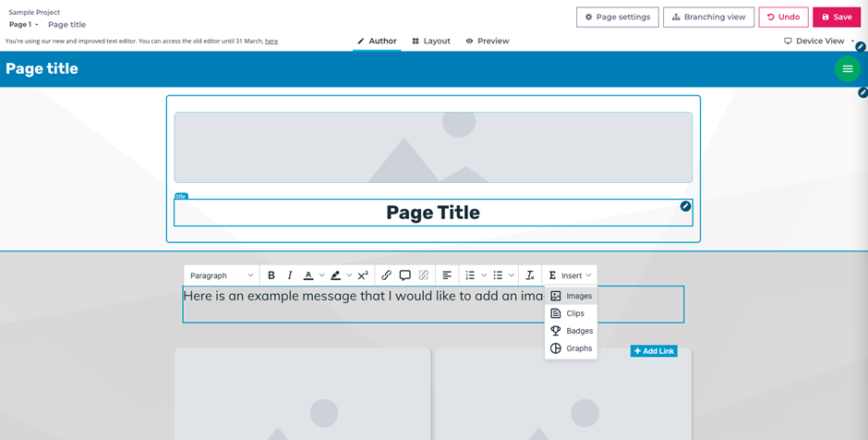Toggle bold formatting

[271, 275]
